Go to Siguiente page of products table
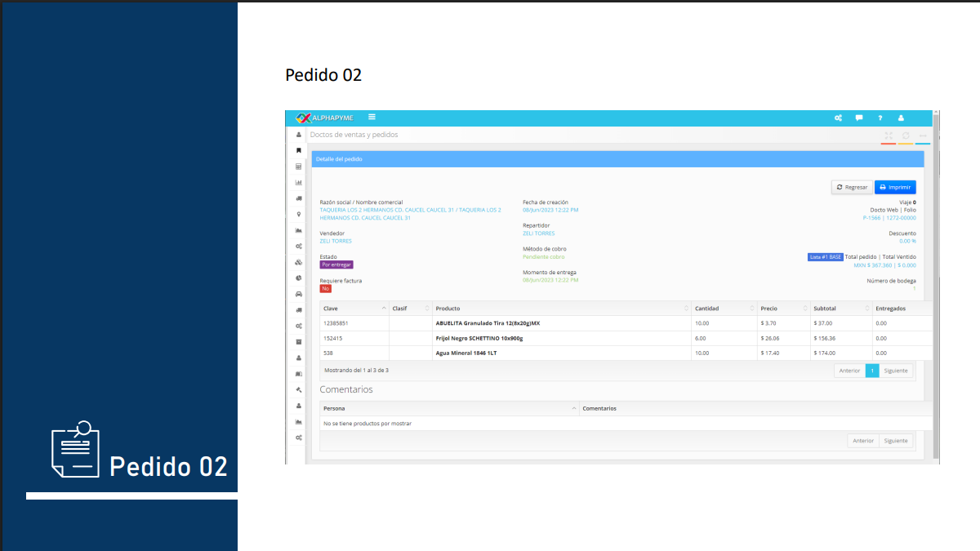 click(896, 371)
